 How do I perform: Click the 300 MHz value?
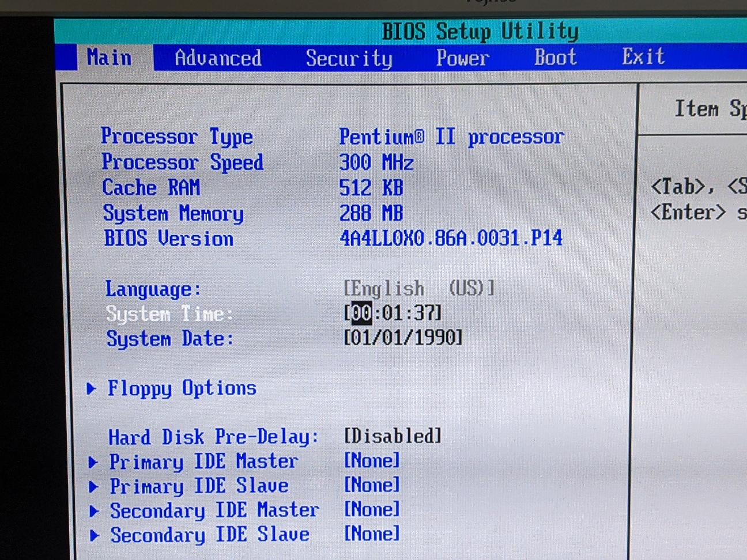pos(376,162)
